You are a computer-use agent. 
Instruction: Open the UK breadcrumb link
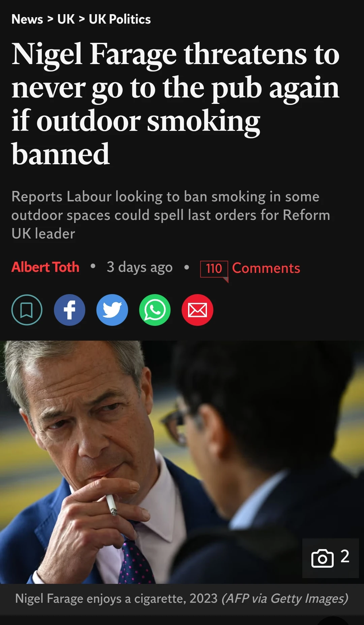(x=66, y=19)
